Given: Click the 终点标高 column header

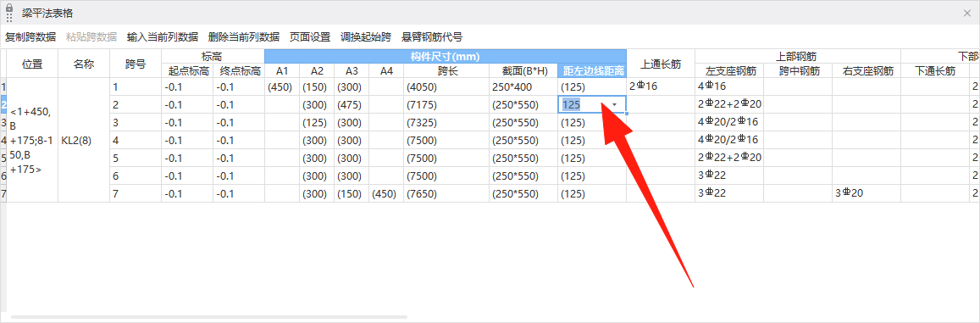Looking at the screenshot, I should [x=239, y=71].
